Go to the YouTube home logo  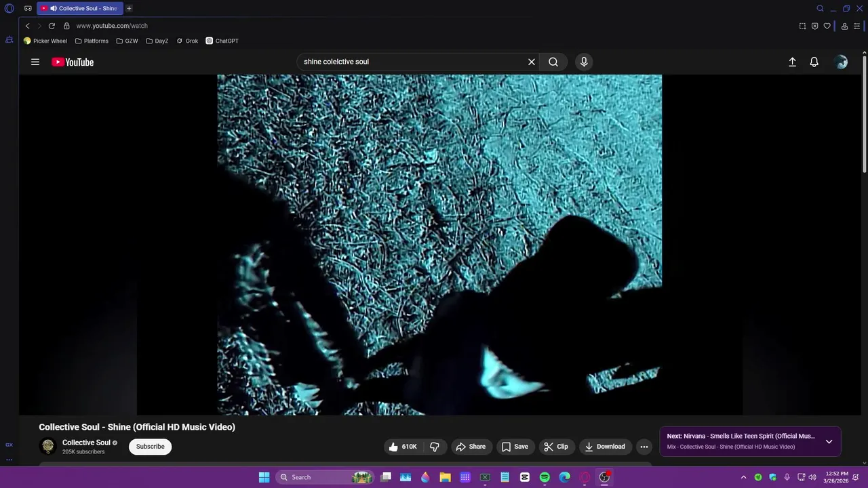tap(73, 62)
